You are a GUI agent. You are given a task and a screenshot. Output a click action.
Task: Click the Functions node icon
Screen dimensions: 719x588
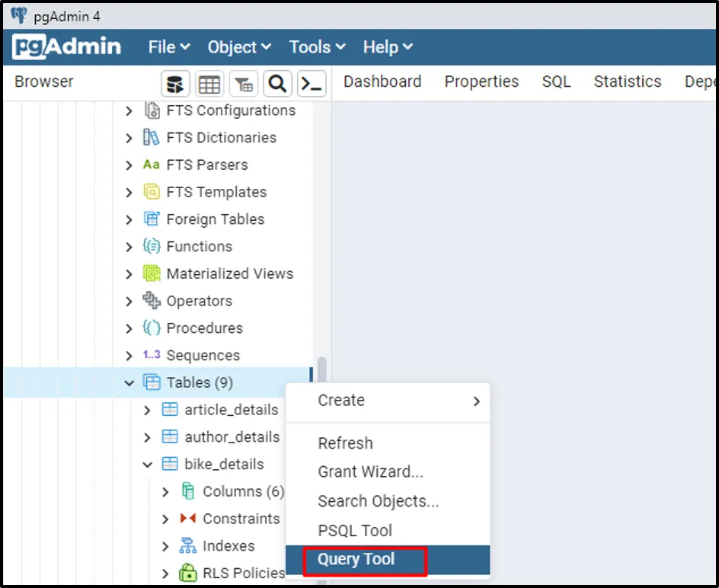click(152, 247)
